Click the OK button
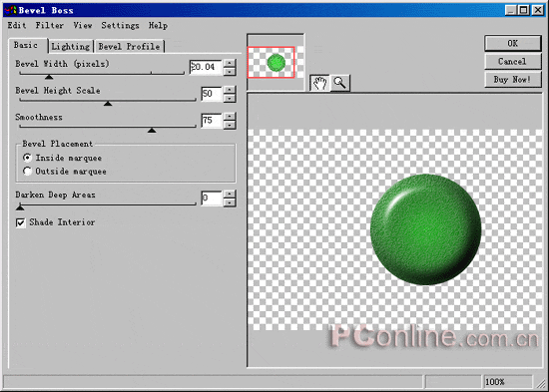Screen dimensions: 549x392 tap(513, 44)
